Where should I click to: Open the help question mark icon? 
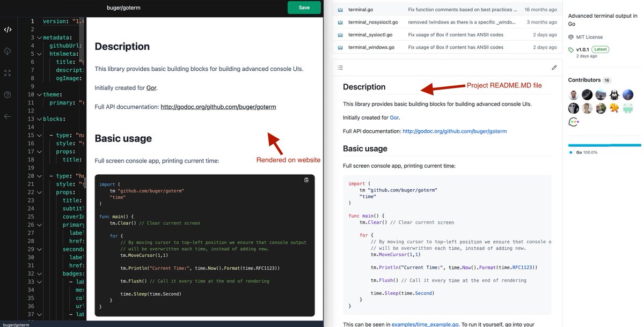8,94
